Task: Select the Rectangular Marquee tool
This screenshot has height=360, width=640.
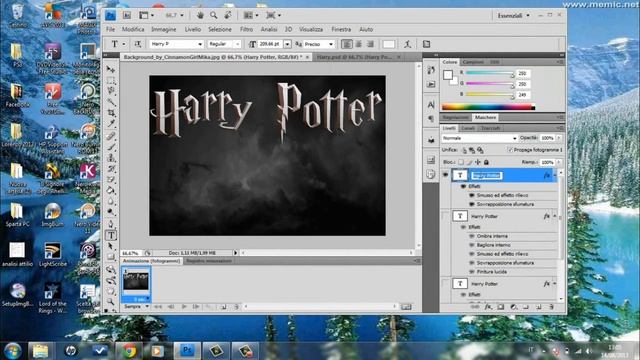Action: pyautogui.click(x=111, y=80)
